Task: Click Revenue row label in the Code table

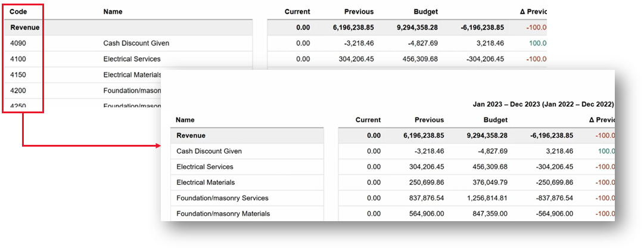Action: point(25,27)
